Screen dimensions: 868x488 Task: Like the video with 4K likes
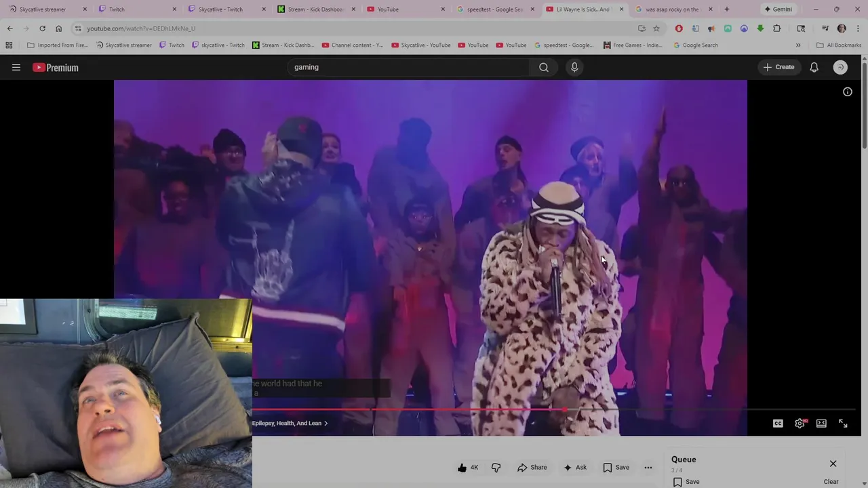[x=468, y=467]
